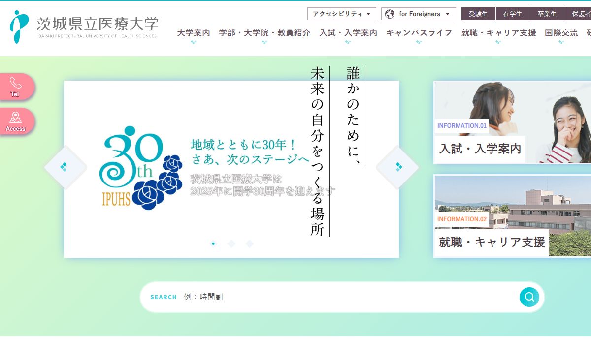This screenshot has width=591, height=364.
Task: Advance carousel with the right arrow
Action: (397, 167)
